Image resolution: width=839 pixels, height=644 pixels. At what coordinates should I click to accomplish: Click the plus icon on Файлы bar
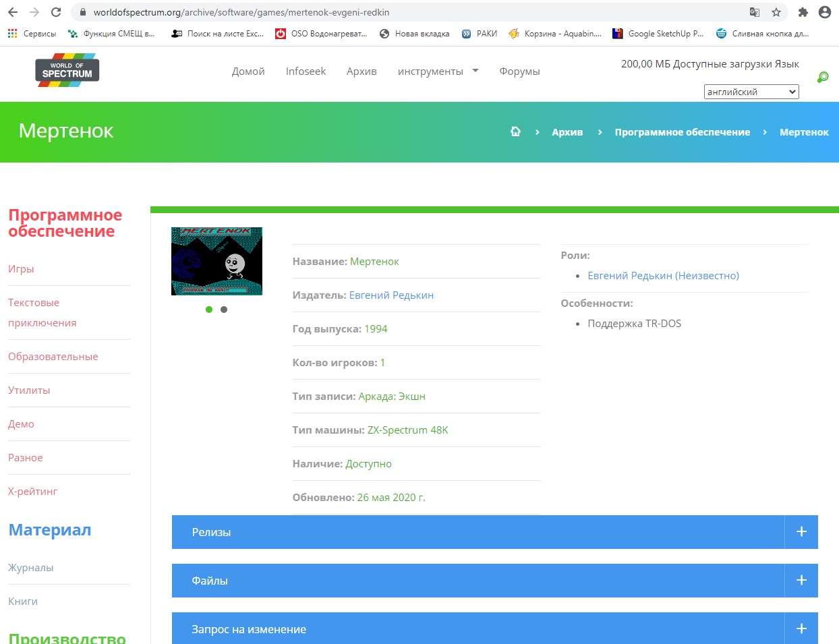click(x=801, y=581)
